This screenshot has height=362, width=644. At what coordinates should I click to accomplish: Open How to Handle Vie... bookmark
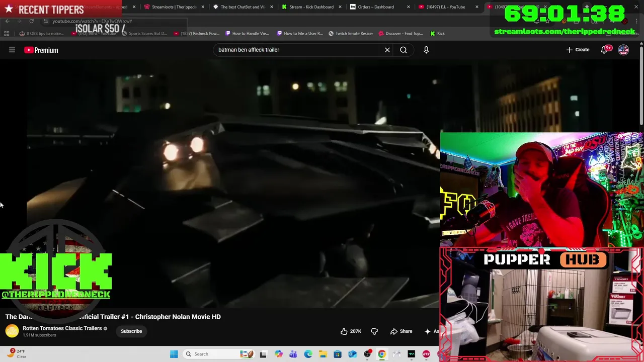pyautogui.click(x=247, y=33)
